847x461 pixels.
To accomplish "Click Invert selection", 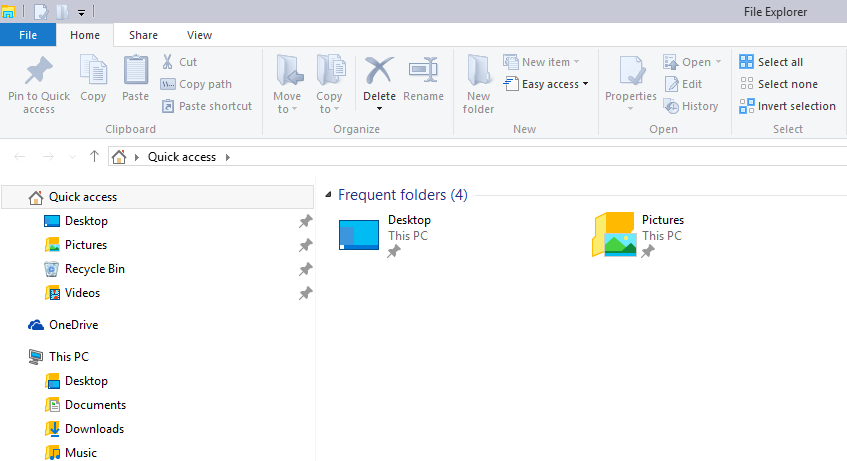I will tap(747, 106).
